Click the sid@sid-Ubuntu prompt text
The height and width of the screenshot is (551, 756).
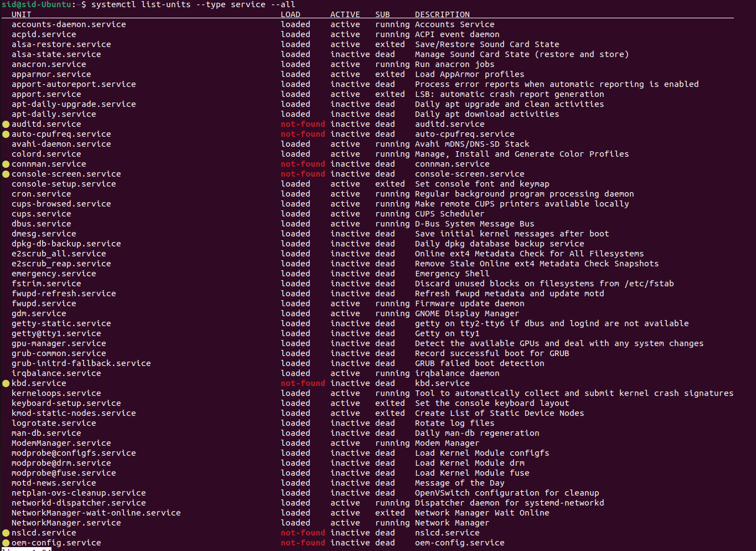37,4
